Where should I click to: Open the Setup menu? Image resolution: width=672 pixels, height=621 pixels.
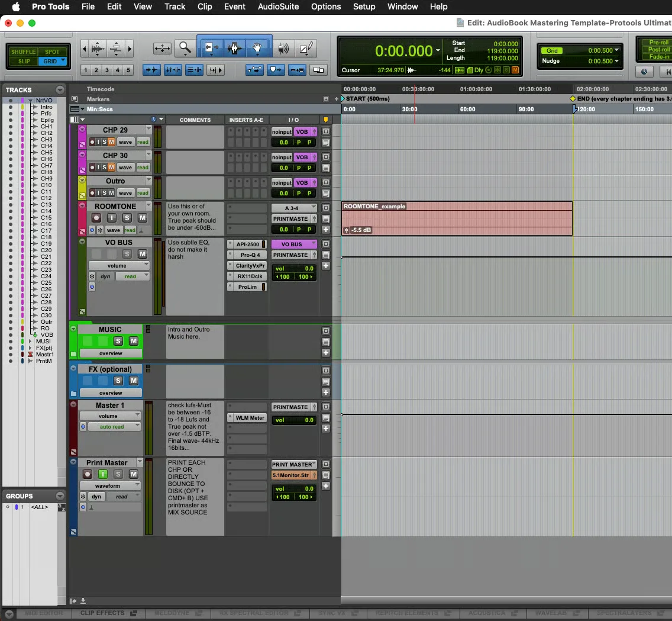(x=364, y=7)
